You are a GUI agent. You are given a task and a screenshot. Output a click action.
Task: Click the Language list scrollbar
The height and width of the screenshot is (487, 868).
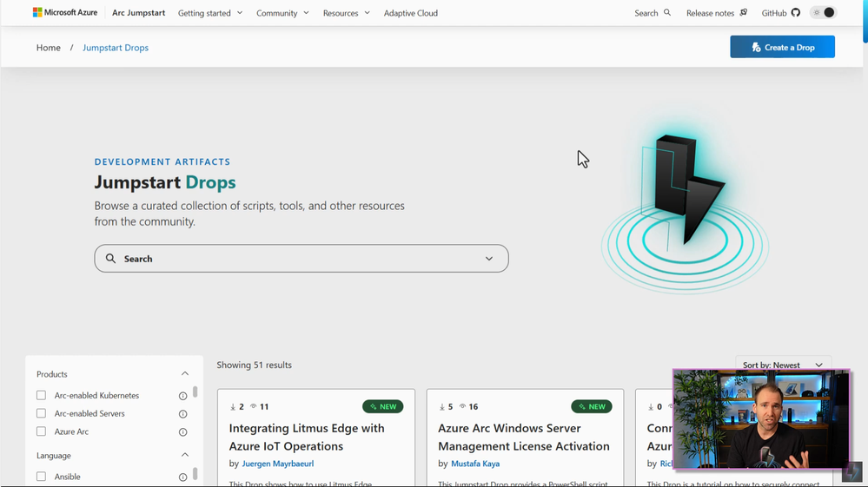[x=195, y=474]
